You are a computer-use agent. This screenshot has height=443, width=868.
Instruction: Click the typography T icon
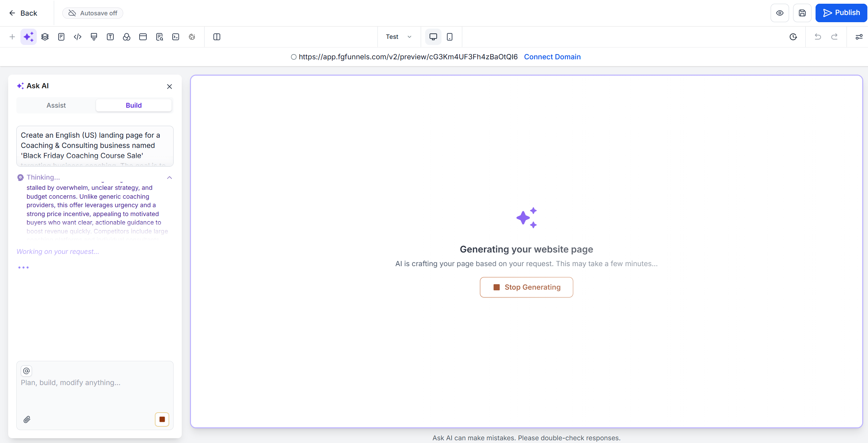tap(110, 37)
